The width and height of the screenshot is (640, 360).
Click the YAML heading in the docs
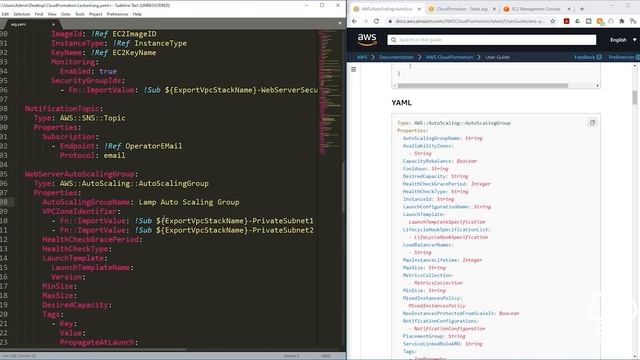coord(402,103)
